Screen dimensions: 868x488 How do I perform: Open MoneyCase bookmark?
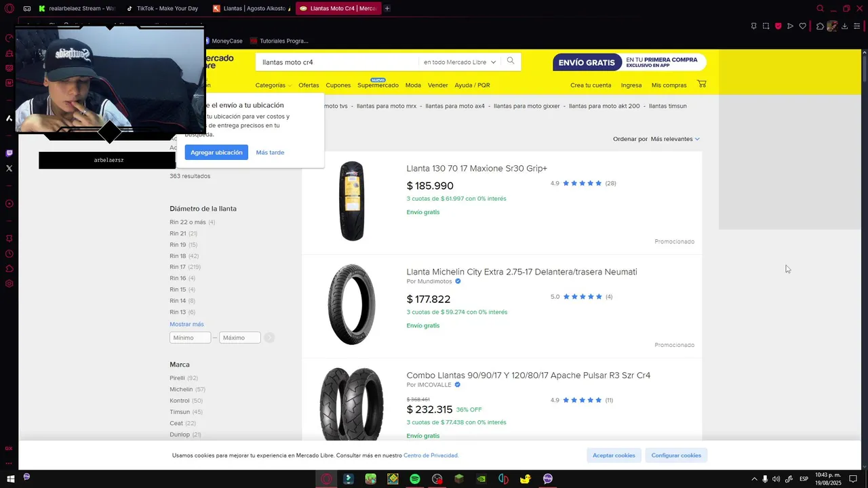click(x=223, y=41)
